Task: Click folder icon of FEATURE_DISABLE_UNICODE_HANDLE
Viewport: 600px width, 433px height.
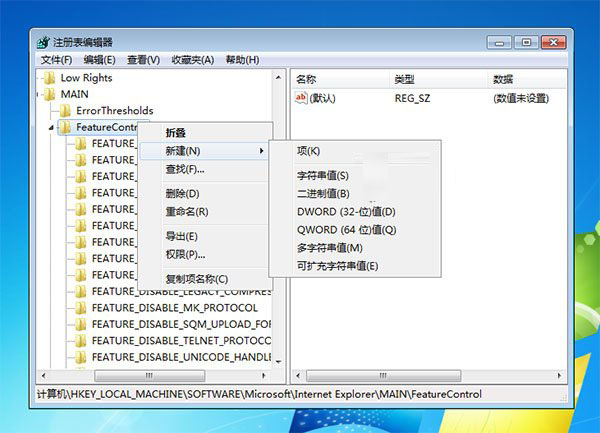Action: 80,357
